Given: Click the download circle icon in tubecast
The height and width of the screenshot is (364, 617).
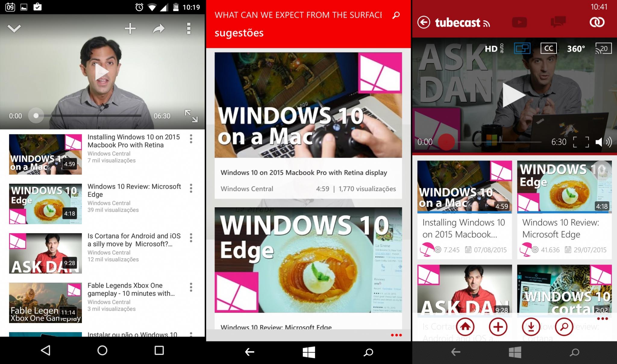Looking at the screenshot, I should point(531,327).
